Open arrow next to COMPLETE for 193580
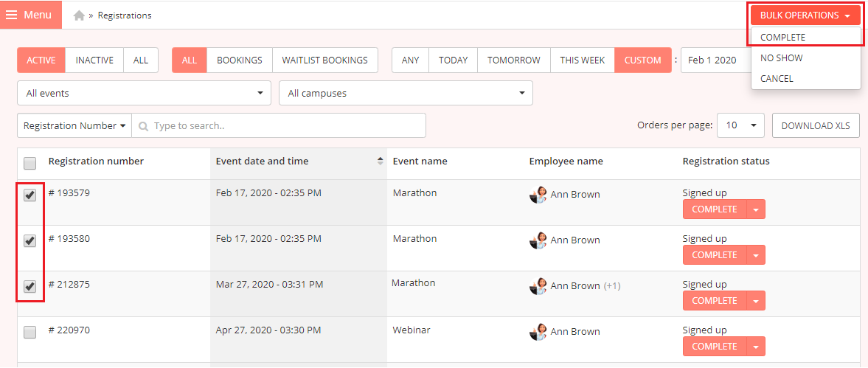Screen dimensions: 868x368 pyautogui.click(x=756, y=255)
